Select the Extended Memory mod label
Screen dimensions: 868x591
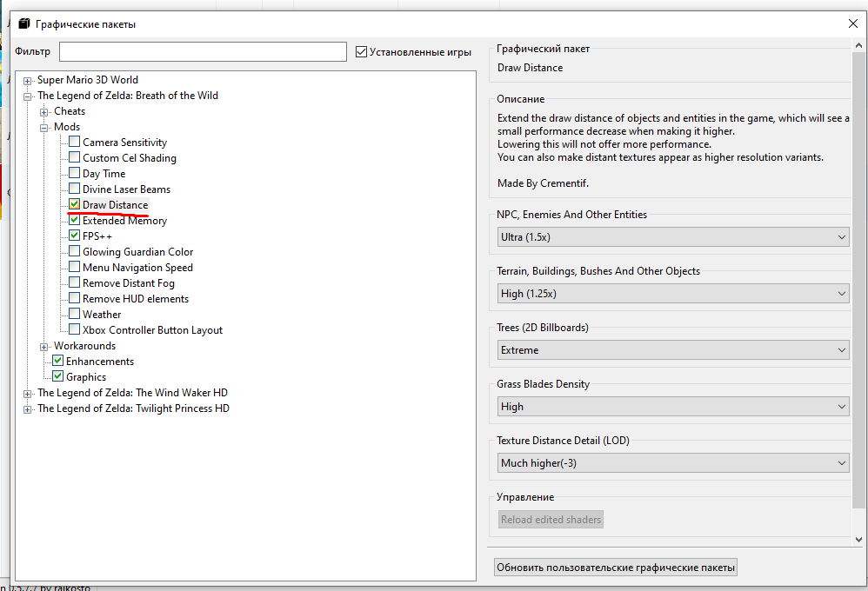124,220
